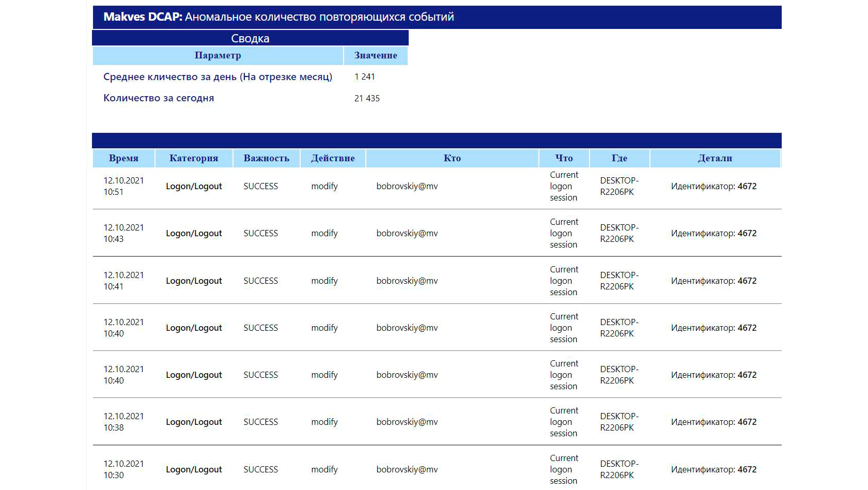Click 'SUCCESS' in the 10:41 event row

(260, 281)
